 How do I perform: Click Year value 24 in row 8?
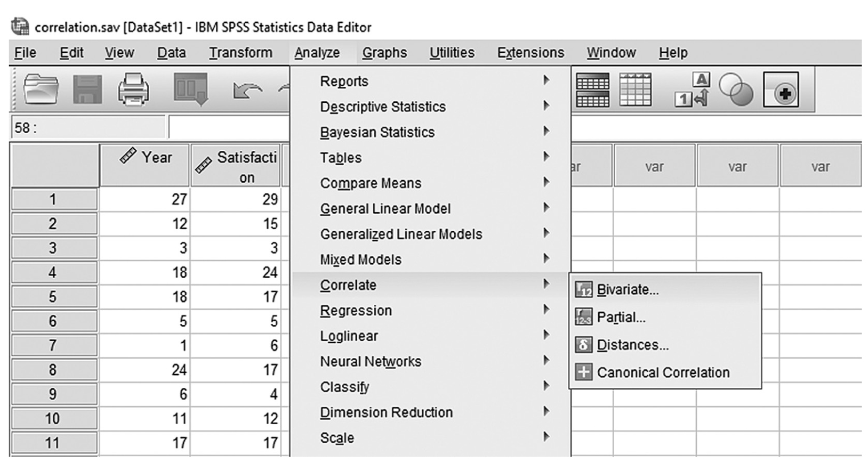tap(144, 370)
